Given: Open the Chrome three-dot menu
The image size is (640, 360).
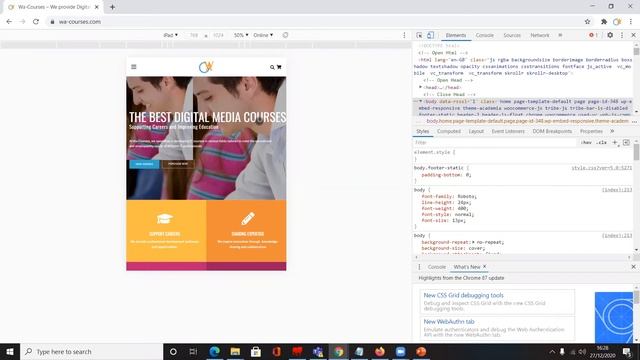Looking at the screenshot, I should (631, 22).
